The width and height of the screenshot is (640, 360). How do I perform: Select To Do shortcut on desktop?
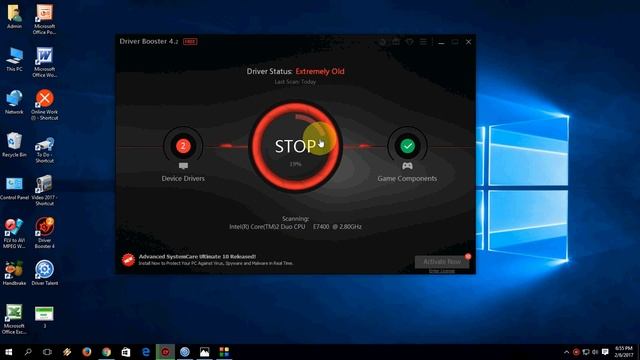(44, 148)
